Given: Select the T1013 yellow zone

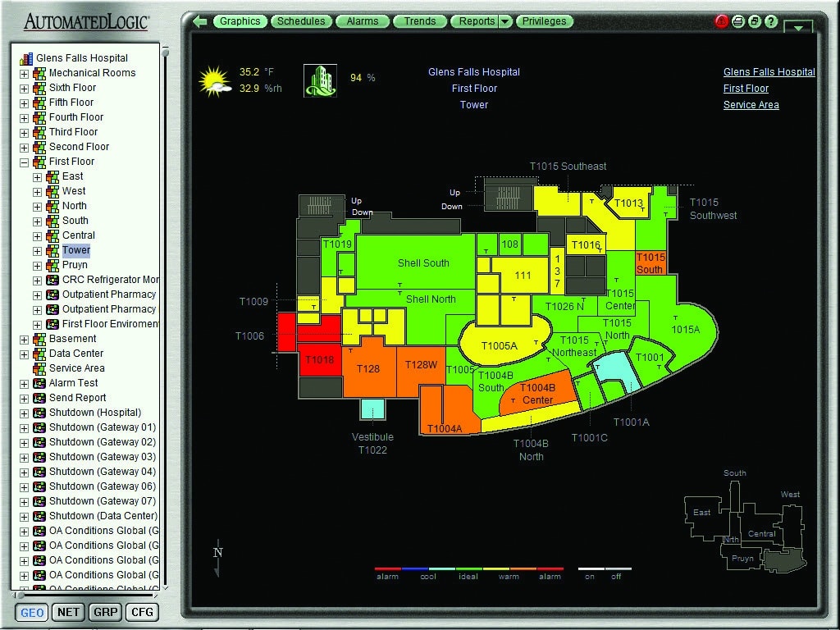Looking at the screenshot, I should click(628, 203).
